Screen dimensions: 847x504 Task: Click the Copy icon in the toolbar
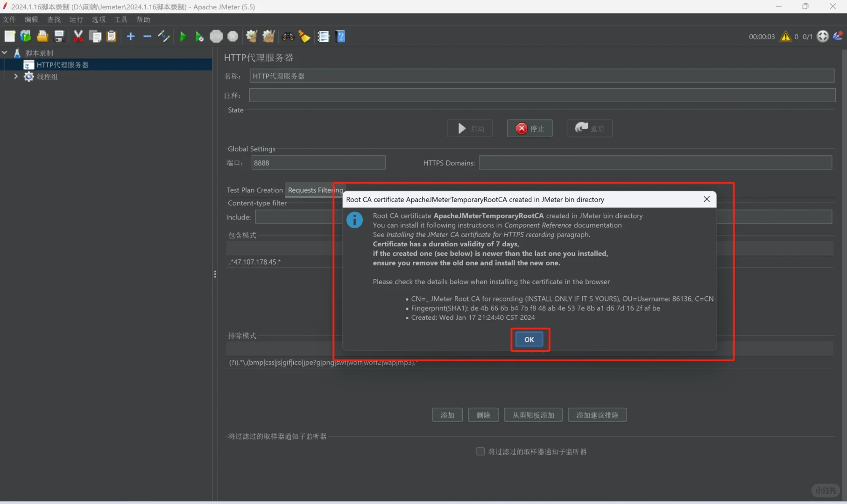[95, 36]
